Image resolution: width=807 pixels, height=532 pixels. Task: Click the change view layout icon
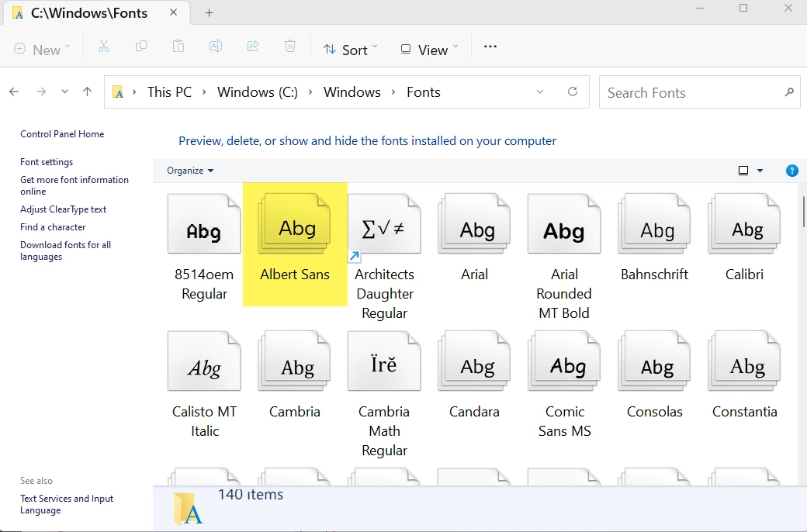(743, 171)
